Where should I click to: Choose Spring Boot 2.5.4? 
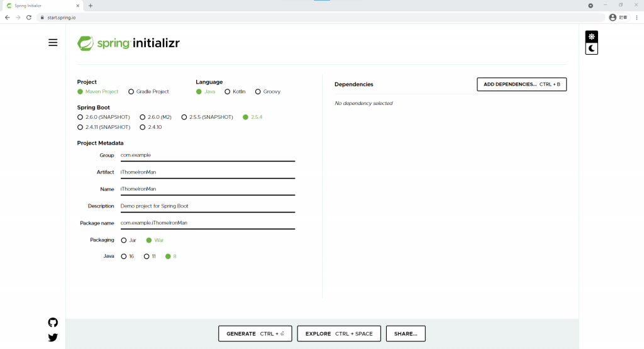click(253, 117)
